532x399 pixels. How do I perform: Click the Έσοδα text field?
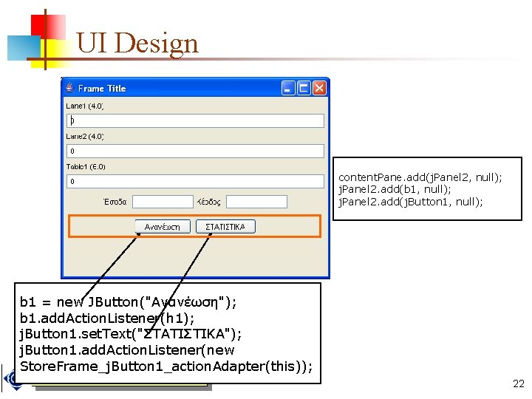tap(163, 202)
